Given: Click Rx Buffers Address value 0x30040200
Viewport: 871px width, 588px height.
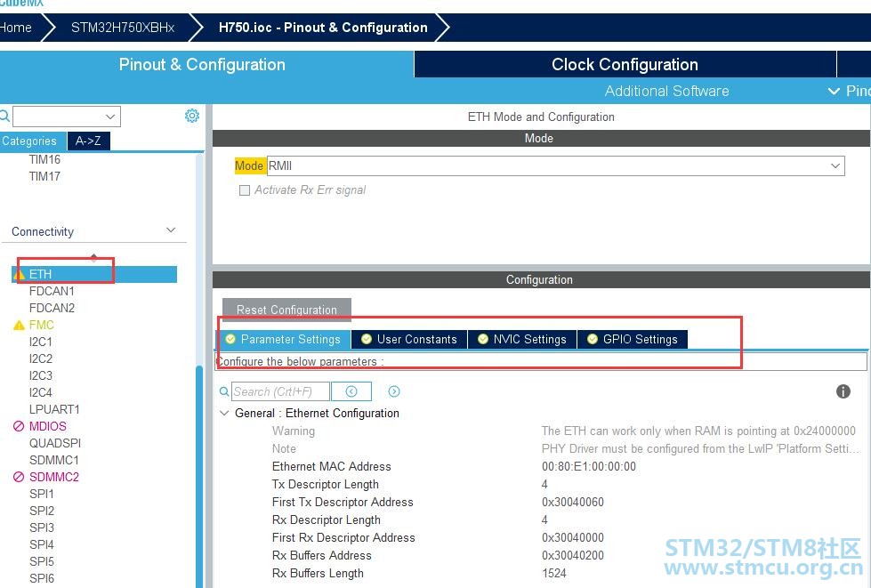Looking at the screenshot, I should click(x=573, y=555).
